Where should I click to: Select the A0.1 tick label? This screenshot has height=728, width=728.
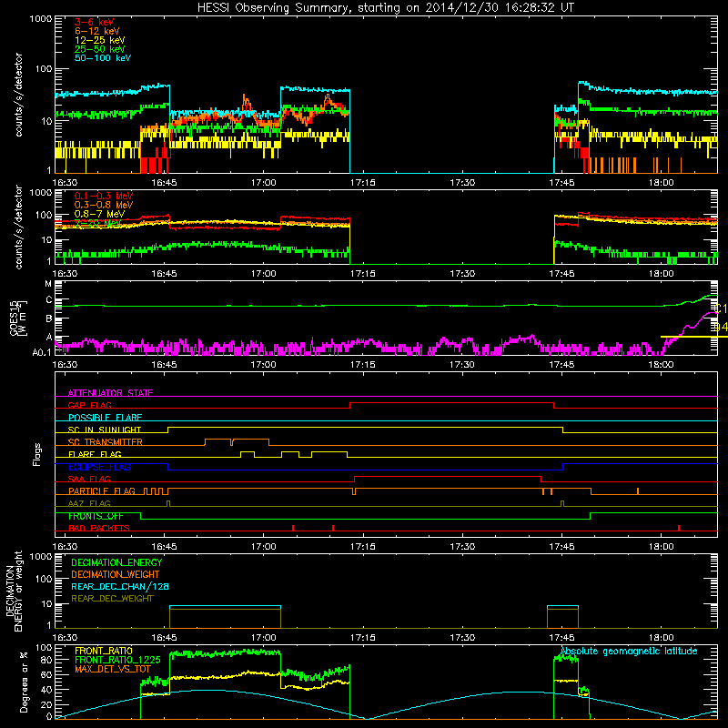pos(42,352)
